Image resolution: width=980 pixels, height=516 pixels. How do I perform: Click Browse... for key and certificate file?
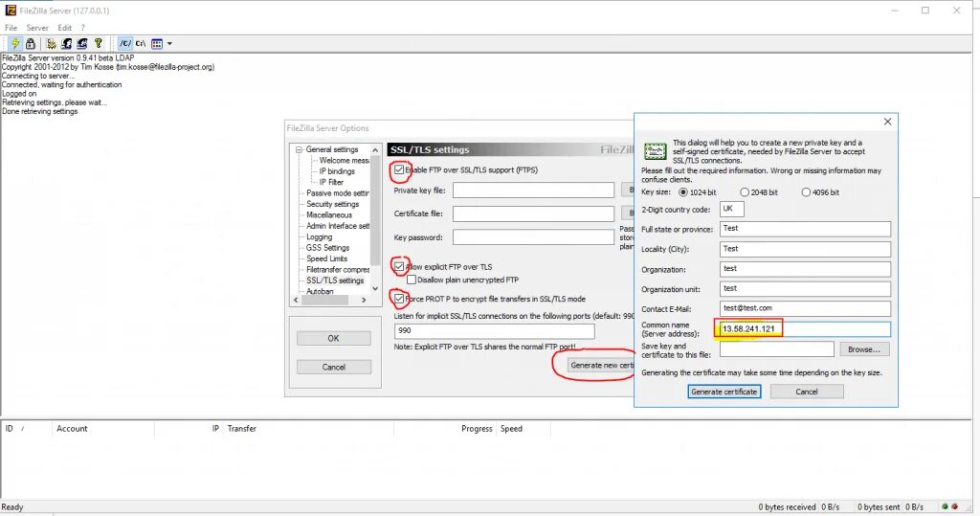click(x=864, y=349)
